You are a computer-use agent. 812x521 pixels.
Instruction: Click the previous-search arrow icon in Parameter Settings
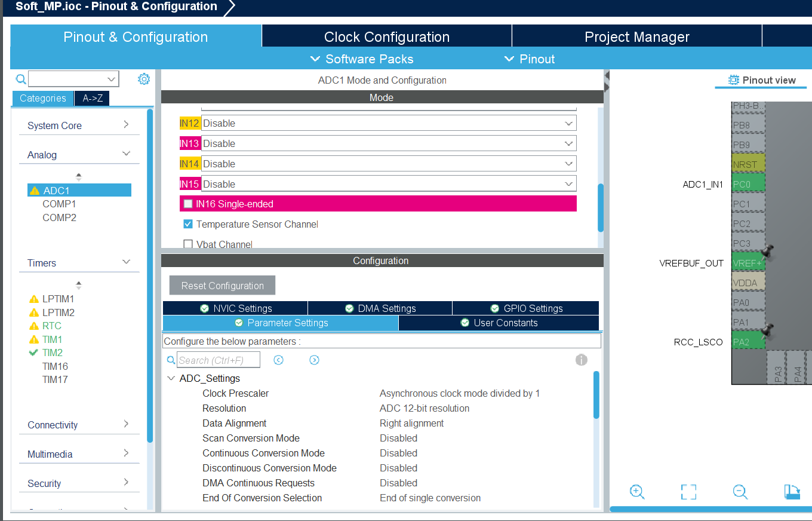coord(278,359)
